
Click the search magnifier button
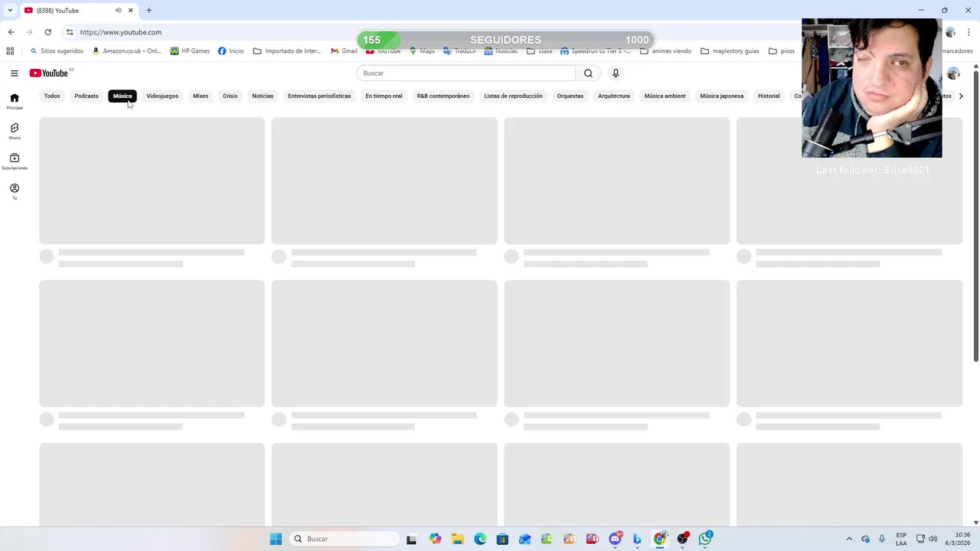click(588, 73)
